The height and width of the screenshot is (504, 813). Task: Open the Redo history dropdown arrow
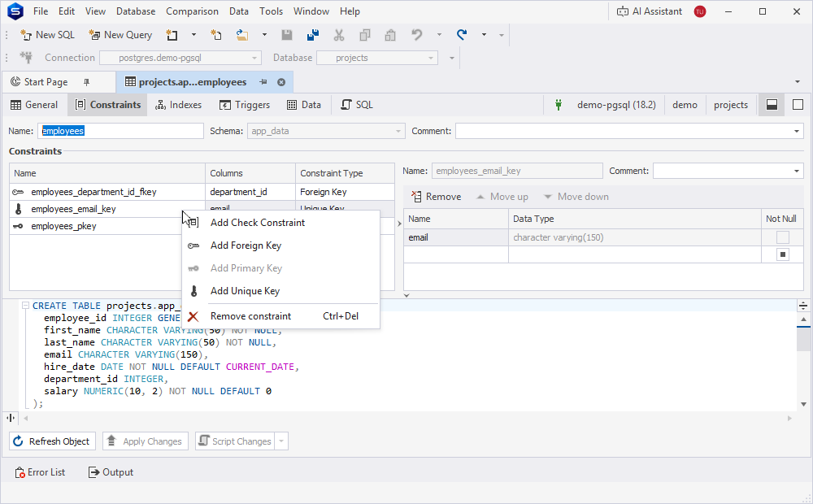coord(484,35)
